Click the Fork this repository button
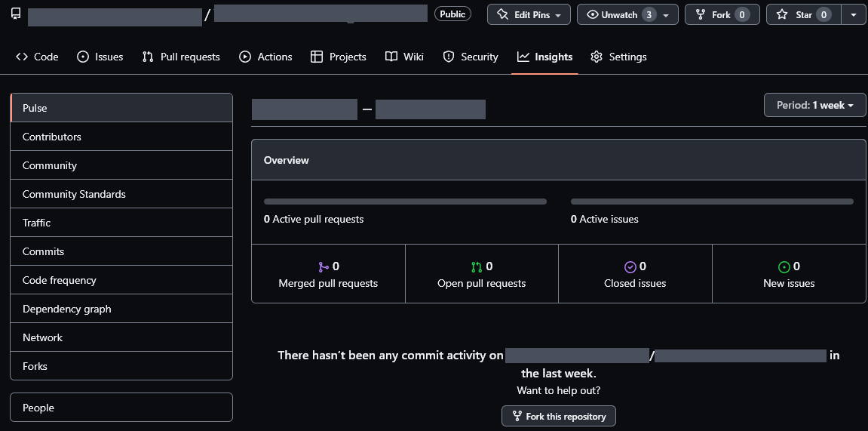 (x=559, y=416)
